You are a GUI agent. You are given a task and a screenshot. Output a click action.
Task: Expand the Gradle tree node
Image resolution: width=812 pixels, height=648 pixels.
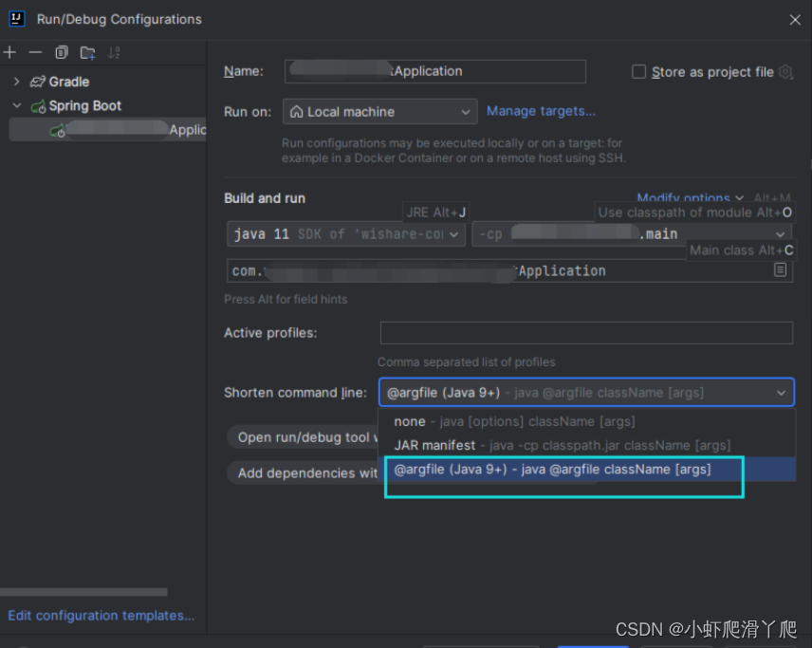[16, 82]
